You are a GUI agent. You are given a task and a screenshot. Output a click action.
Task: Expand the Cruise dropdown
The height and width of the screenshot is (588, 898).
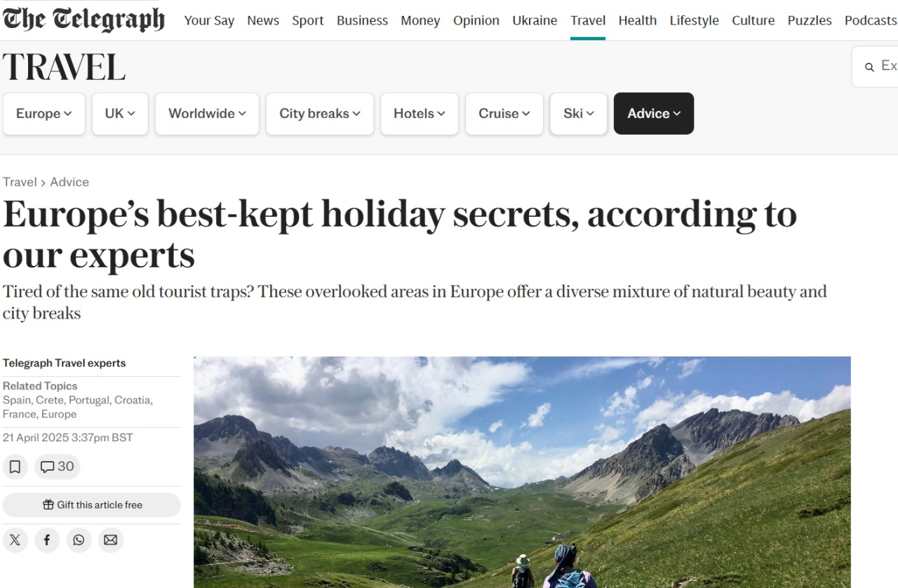[x=504, y=114]
